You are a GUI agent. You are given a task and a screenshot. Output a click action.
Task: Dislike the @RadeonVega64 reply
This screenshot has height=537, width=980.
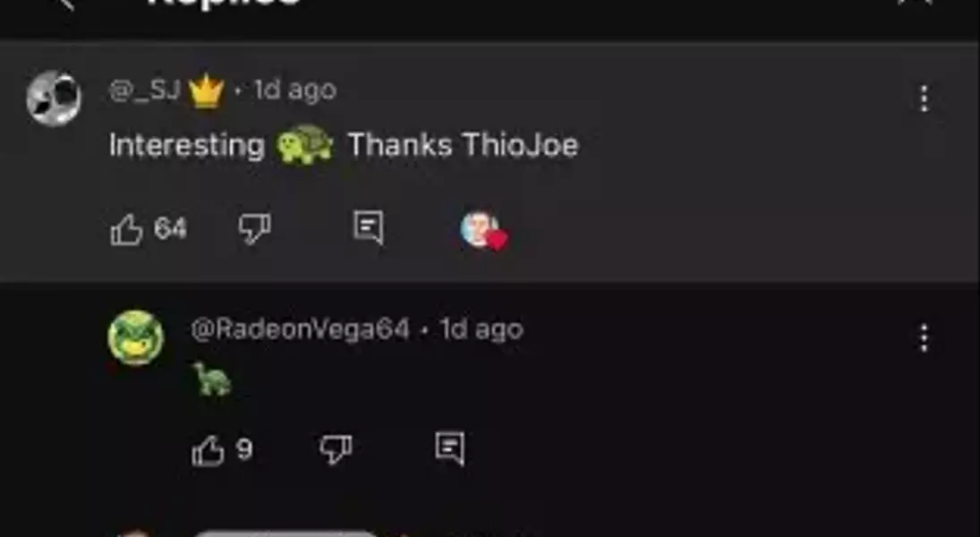pos(336,449)
